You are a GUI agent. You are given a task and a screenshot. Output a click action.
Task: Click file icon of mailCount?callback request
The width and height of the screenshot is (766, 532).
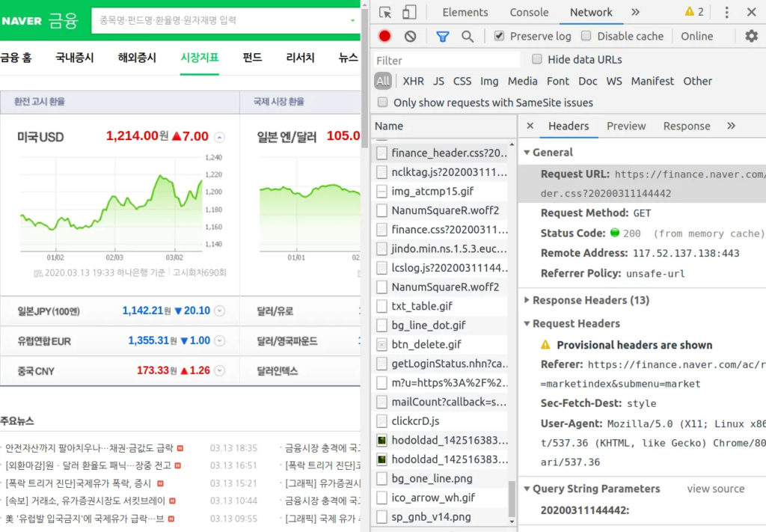click(x=382, y=402)
